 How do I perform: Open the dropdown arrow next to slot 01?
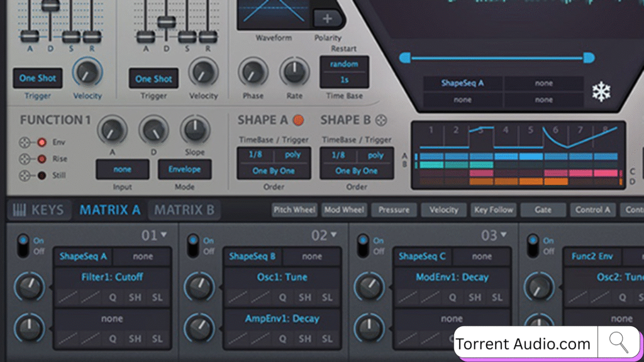[165, 235]
